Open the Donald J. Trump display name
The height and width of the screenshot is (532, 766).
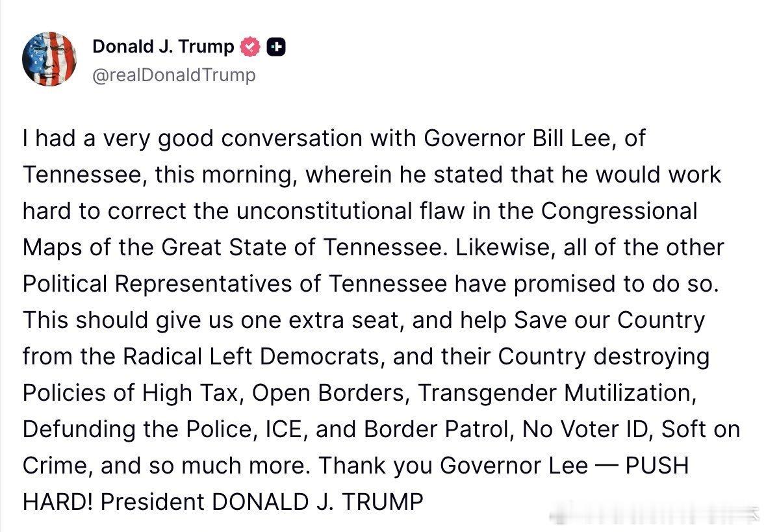163,47
